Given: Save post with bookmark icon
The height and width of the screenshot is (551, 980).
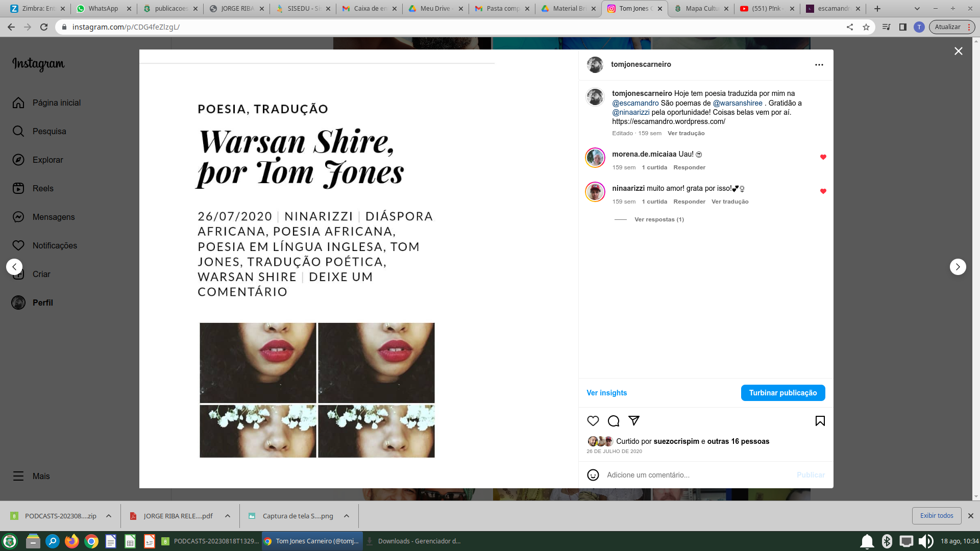Looking at the screenshot, I should tap(820, 421).
